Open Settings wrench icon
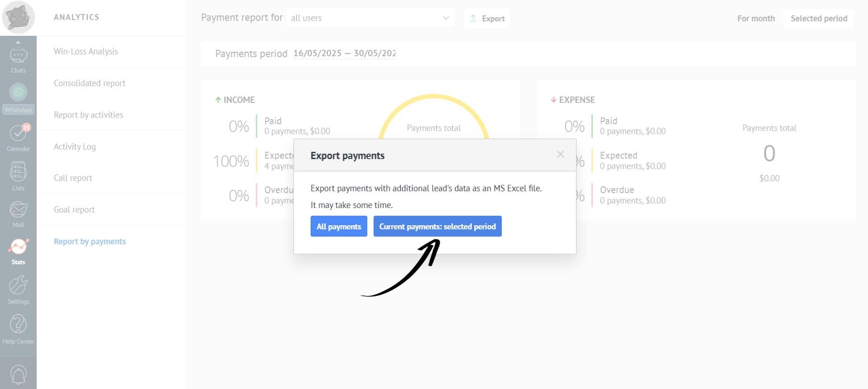Viewport: 868px width, 389px height. click(x=18, y=289)
